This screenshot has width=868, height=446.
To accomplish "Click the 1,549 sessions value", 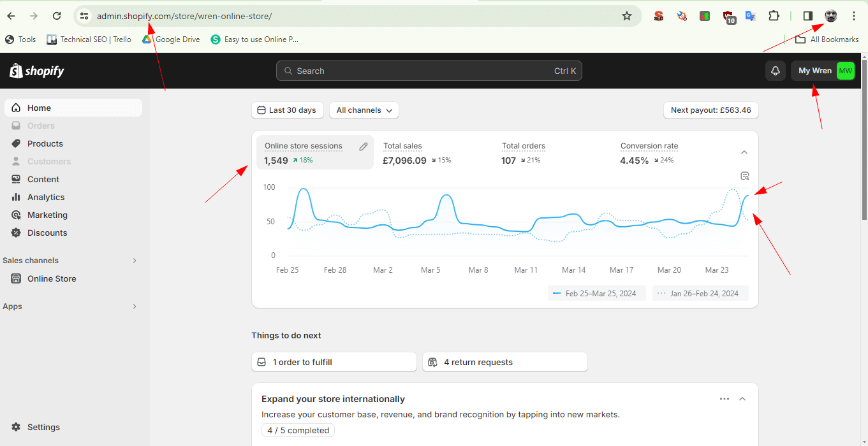I will (276, 161).
